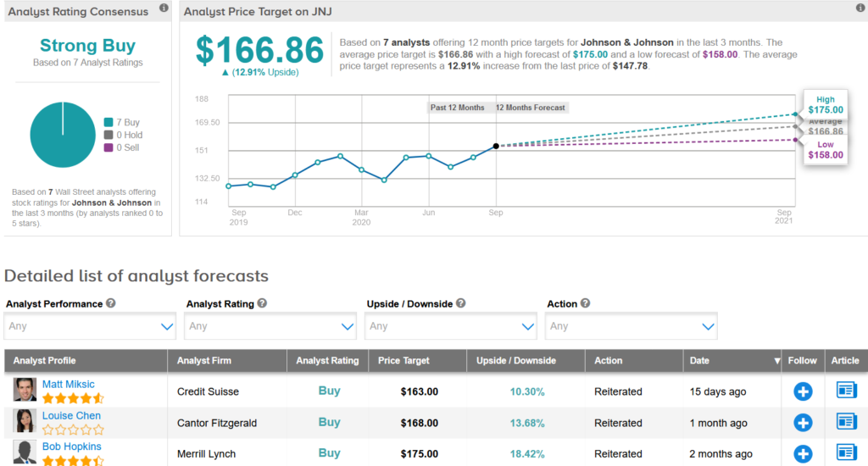Open article icon for Merrill Lynch row
This screenshot has height=466, width=868.
(x=847, y=452)
